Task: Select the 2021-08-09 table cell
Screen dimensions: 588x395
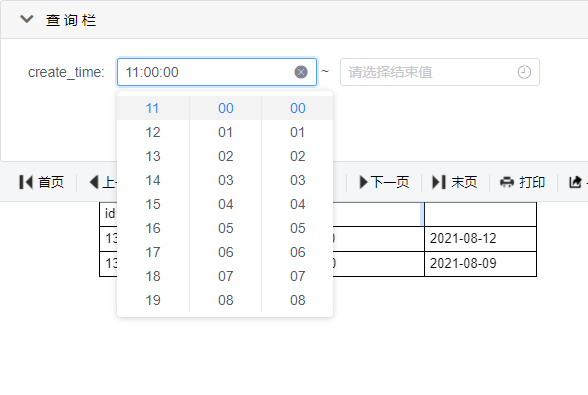Action: point(480,264)
